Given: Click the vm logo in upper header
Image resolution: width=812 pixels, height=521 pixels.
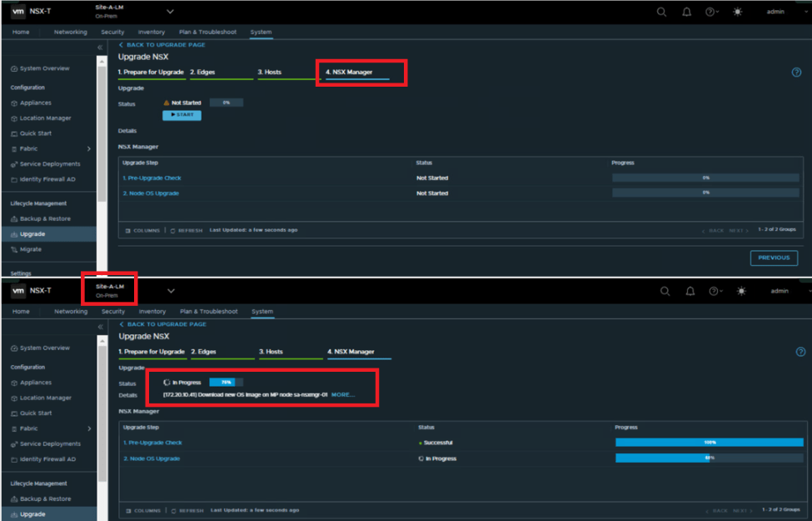Looking at the screenshot, I should click(17, 12).
